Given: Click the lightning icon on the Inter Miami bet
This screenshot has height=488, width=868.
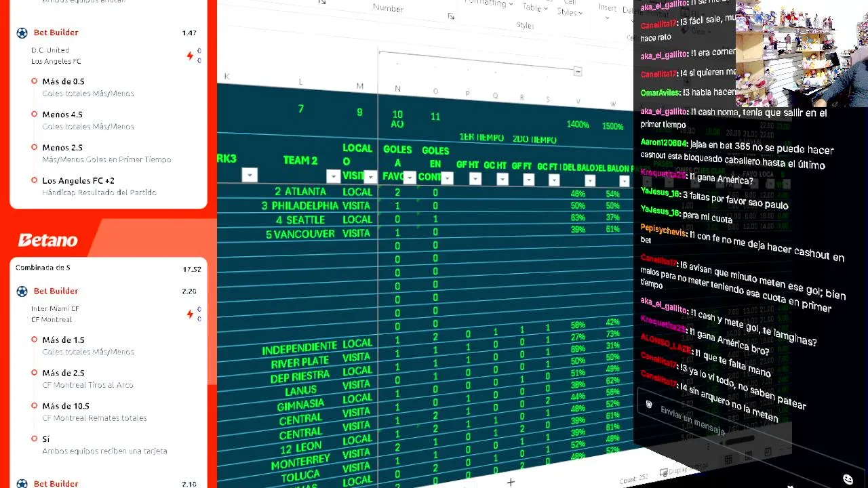Looking at the screenshot, I should click(x=190, y=314).
